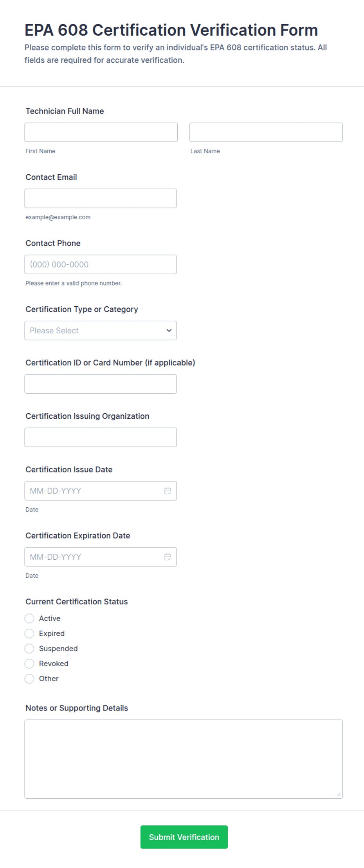Click the Contact Phone input
The image size is (364, 868).
(101, 264)
